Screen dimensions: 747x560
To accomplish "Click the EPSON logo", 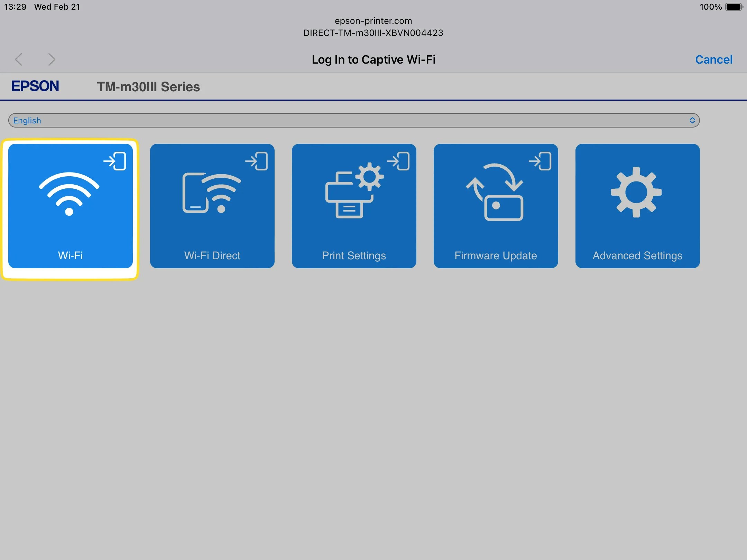I will click(x=35, y=86).
